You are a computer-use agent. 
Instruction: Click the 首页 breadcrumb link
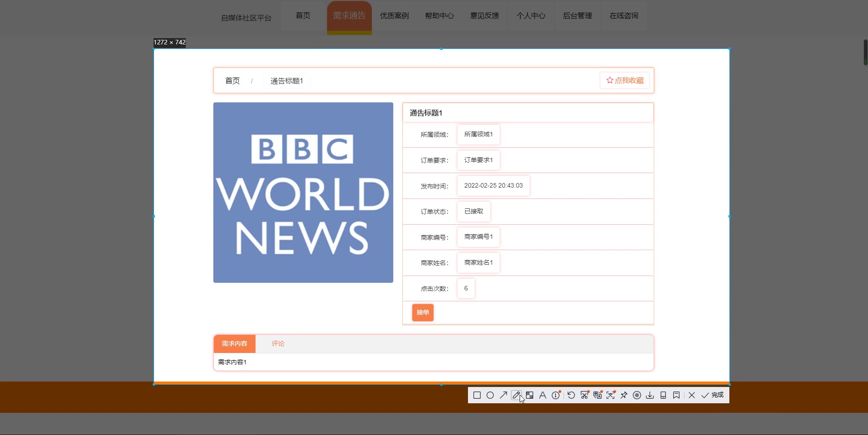pyautogui.click(x=232, y=81)
